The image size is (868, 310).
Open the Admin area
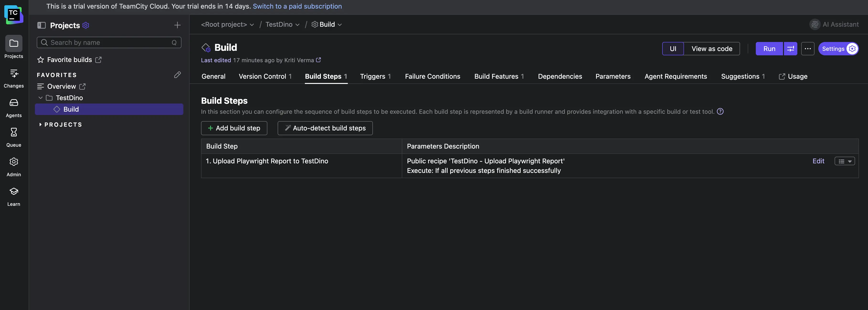pyautogui.click(x=13, y=166)
